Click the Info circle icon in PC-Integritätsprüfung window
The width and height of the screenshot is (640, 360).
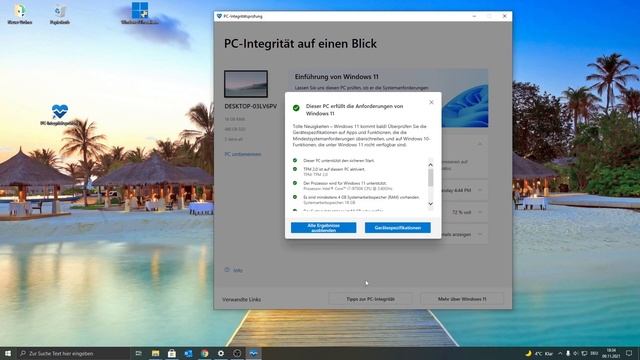click(x=227, y=270)
